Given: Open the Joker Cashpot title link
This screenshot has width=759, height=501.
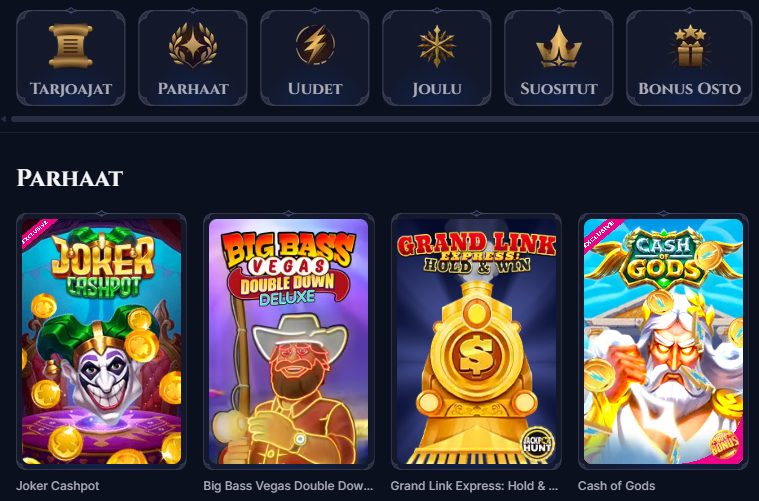Looking at the screenshot, I should tap(58, 486).
